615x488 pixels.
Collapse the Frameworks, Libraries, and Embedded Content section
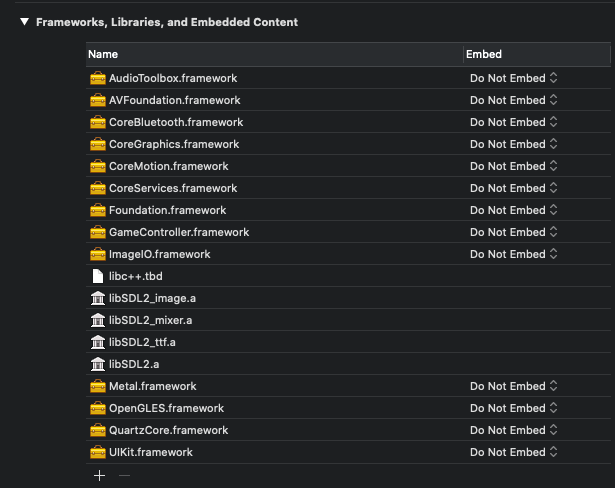point(24,22)
